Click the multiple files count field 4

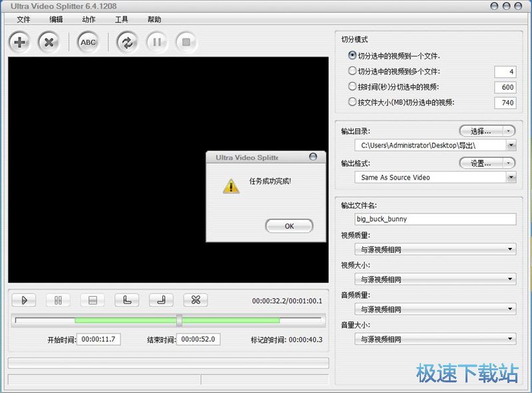coord(505,72)
